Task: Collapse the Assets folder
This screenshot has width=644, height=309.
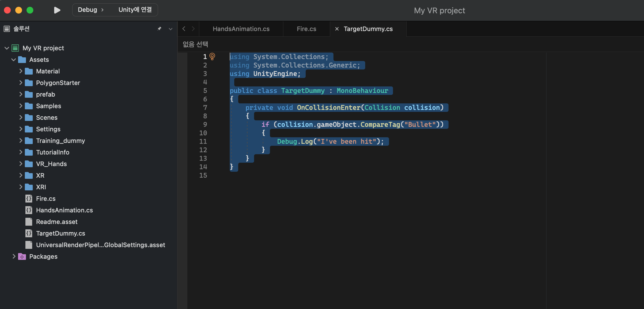Action: (x=13, y=60)
